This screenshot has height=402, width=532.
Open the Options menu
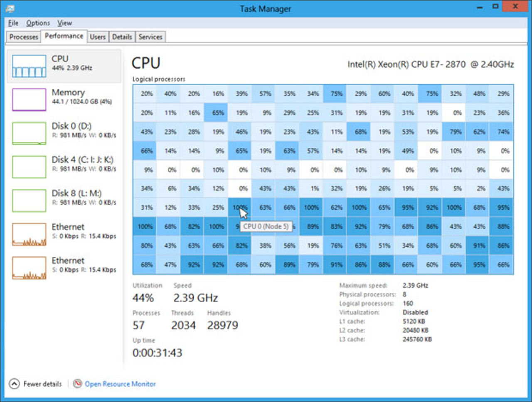(x=38, y=23)
